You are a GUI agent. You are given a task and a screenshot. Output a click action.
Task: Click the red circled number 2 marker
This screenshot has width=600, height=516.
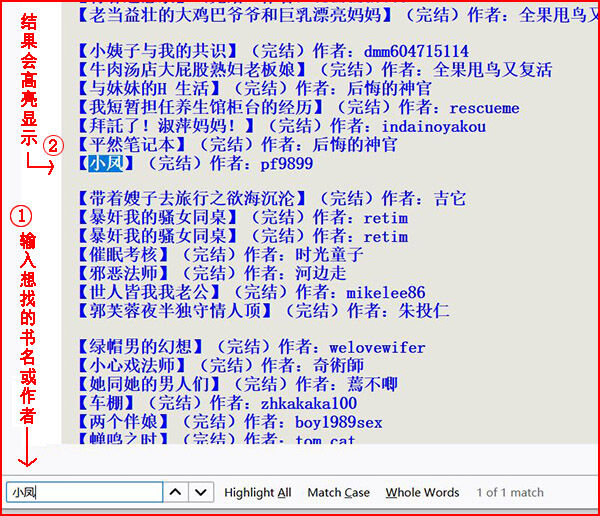pyautogui.click(x=54, y=146)
